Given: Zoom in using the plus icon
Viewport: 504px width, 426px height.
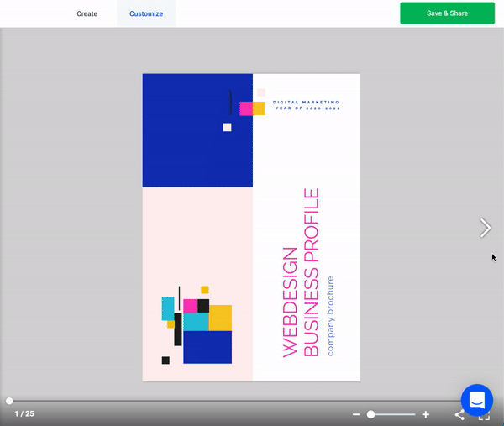Looking at the screenshot, I should point(426,414).
